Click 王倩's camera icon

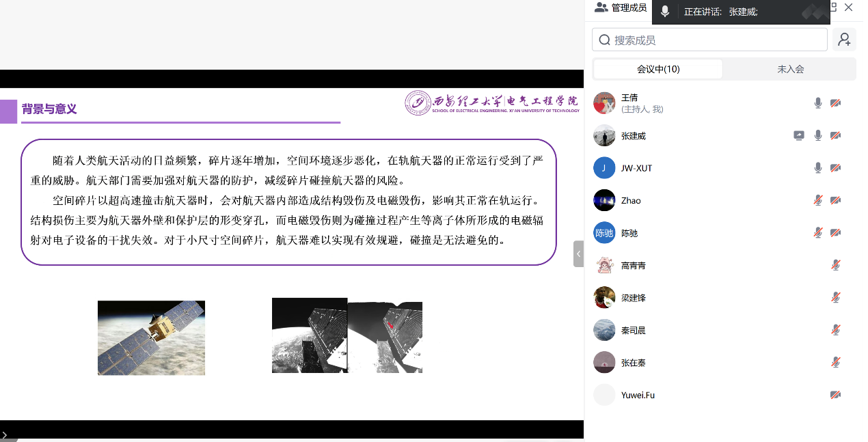click(x=835, y=103)
